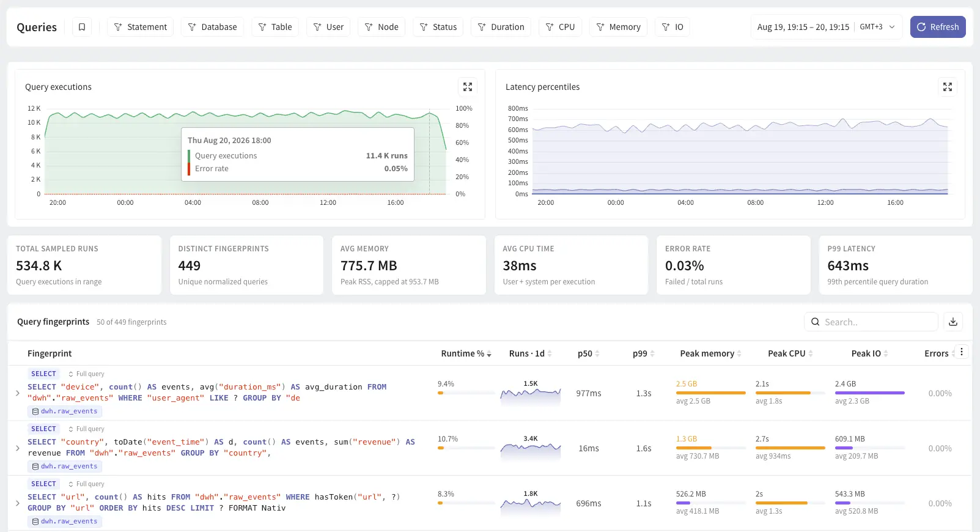Screen dimensions: 980x532
Task: Click the P99 Latency 643ms card
Action: [896, 265]
